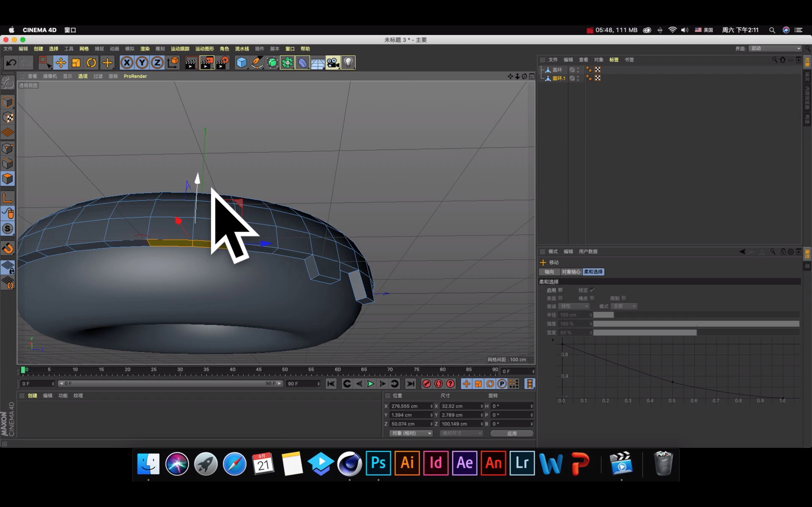This screenshot has width=812, height=507.
Task: Click the Undo arrow icon
Action: [11, 63]
